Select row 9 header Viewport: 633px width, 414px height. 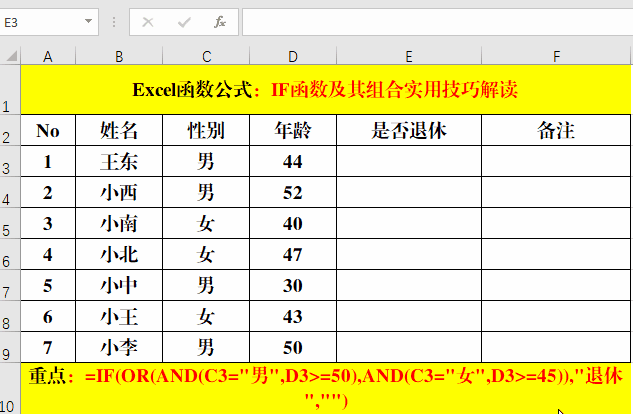click(10, 347)
